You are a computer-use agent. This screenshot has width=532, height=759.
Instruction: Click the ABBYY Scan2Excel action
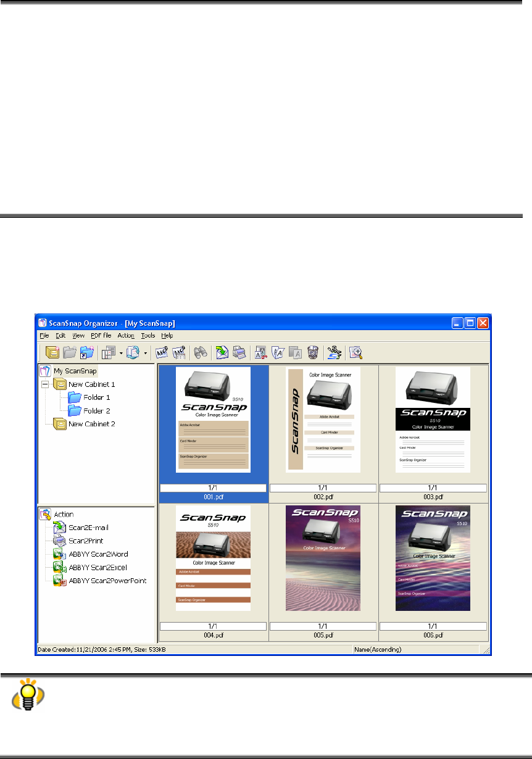pyautogui.click(x=98, y=567)
